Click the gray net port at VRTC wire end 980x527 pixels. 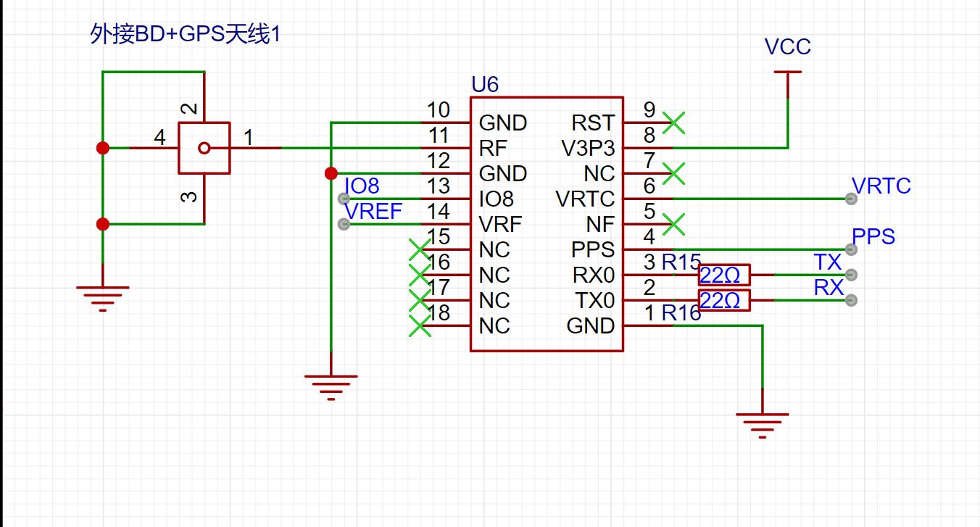[x=851, y=199]
